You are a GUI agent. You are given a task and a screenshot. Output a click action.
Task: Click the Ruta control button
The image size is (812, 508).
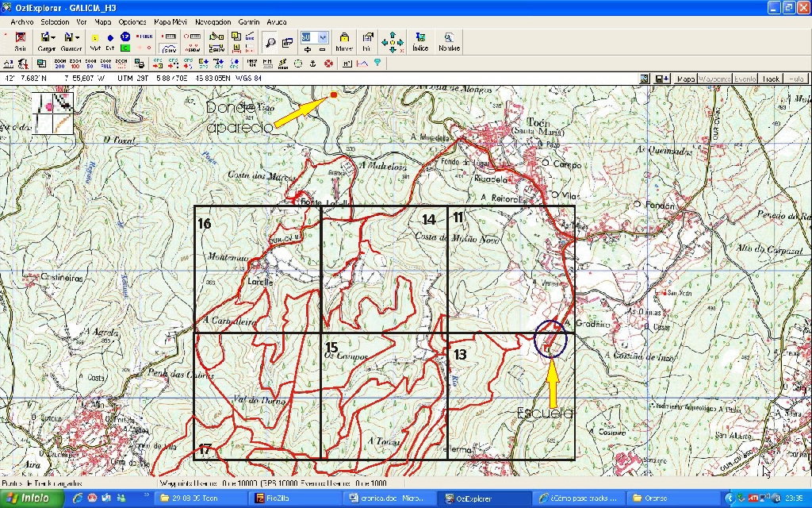click(795, 79)
